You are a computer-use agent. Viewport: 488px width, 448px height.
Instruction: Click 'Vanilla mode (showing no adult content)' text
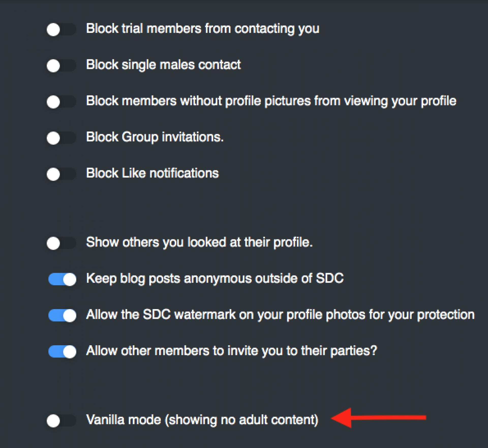(x=202, y=420)
